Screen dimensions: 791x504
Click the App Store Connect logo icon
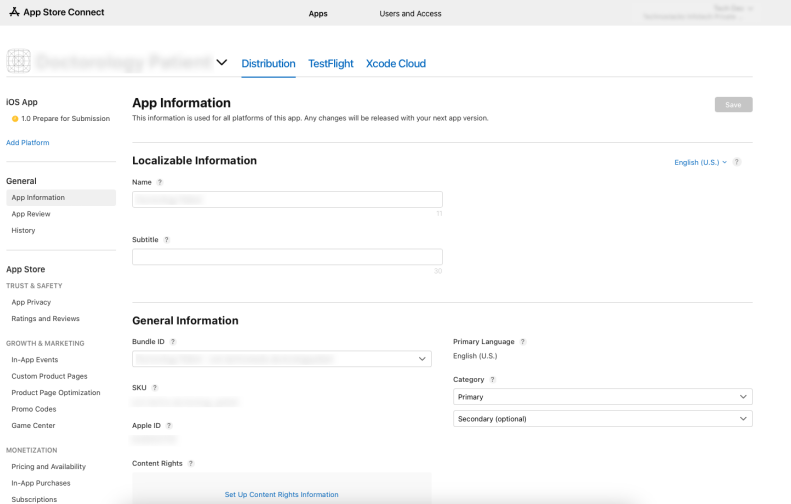14,12
